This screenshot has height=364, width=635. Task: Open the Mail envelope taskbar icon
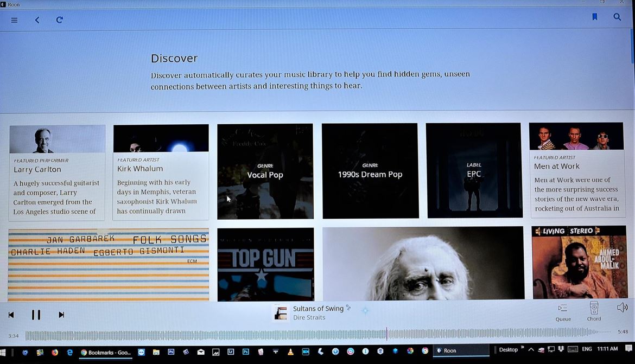[201, 352]
